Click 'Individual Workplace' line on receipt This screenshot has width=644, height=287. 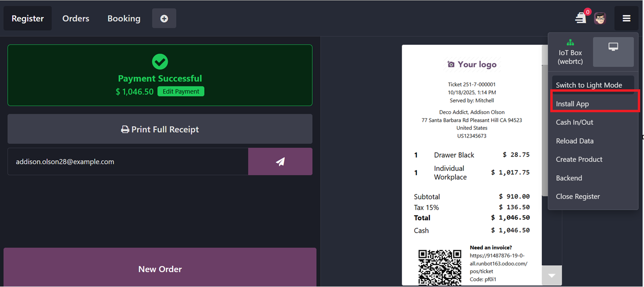click(x=472, y=172)
